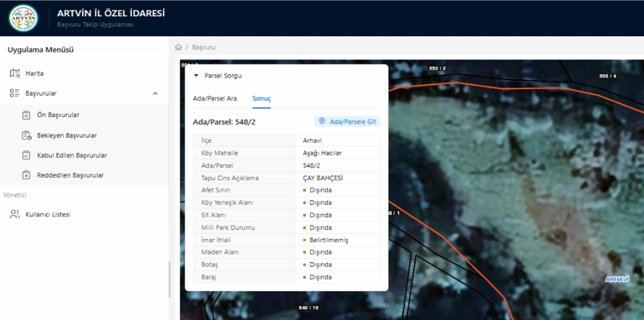Click the Artvin logo in header
Image resolution: width=644 pixels, height=320 pixels.
(x=23, y=18)
